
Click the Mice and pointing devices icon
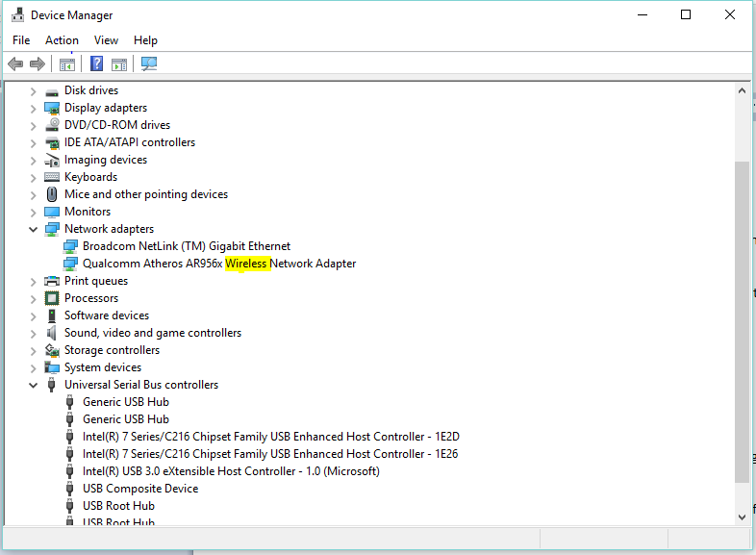point(52,194)
